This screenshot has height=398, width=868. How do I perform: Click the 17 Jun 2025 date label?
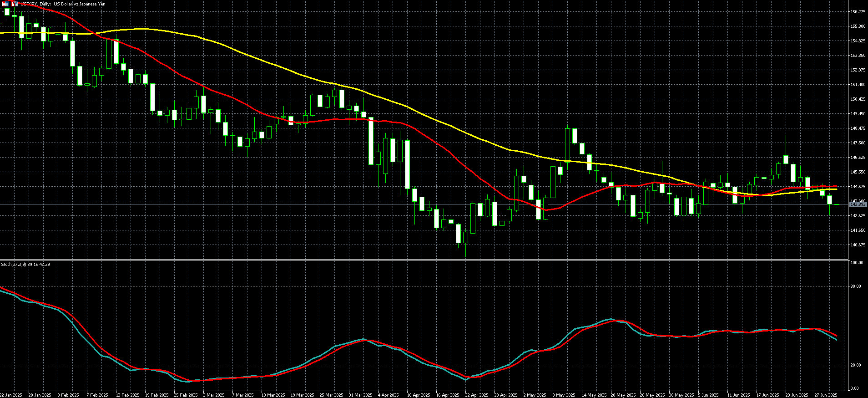tap(768, 395)
